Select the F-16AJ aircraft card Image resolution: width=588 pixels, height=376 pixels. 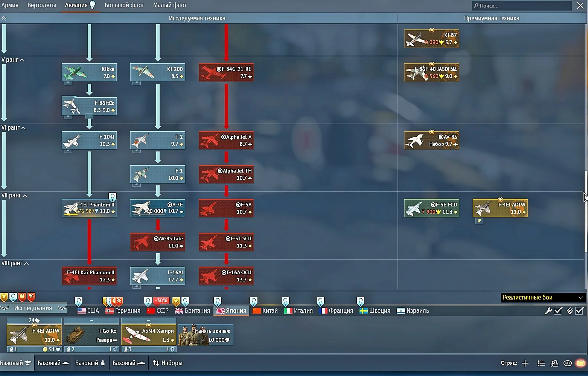click(158, 276)
